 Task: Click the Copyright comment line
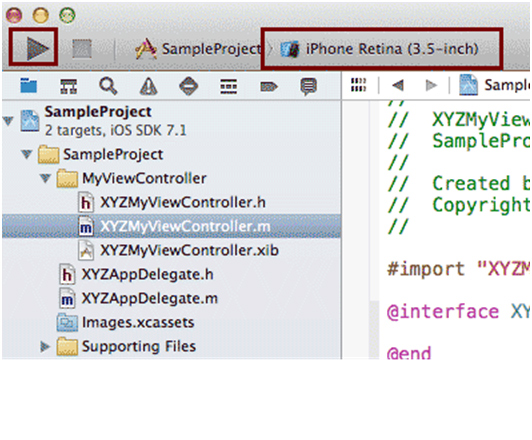458,205
